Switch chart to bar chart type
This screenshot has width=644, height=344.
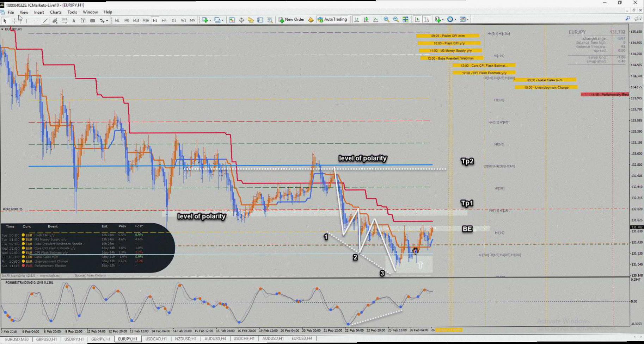tap(356, 20)
